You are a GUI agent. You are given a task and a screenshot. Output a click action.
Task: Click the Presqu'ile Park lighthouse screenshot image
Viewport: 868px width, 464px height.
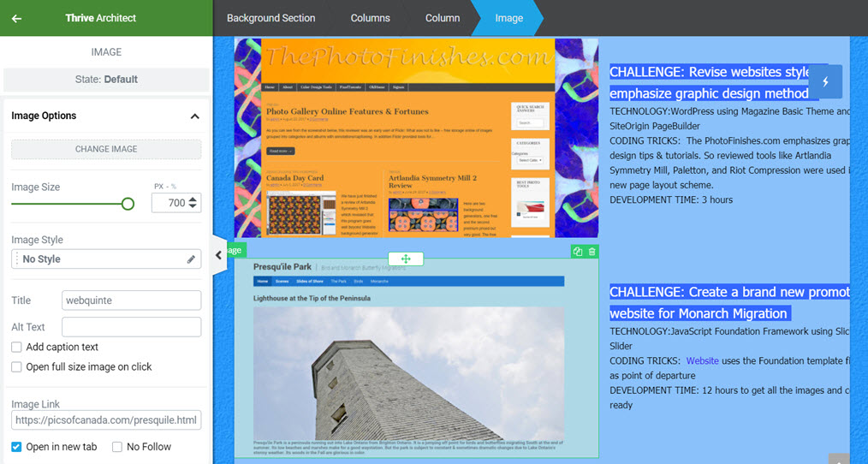(416, 358)
